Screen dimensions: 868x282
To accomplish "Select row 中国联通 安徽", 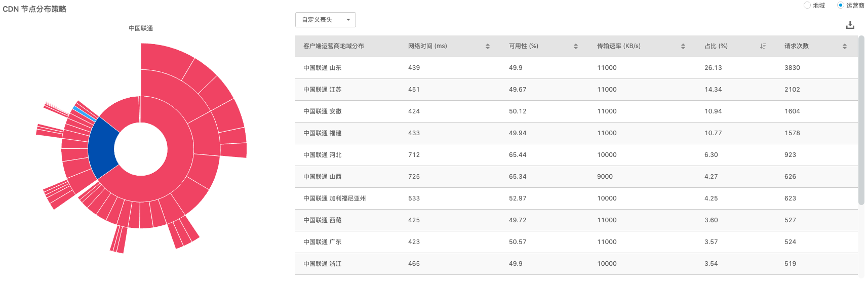I will [576, 111].
